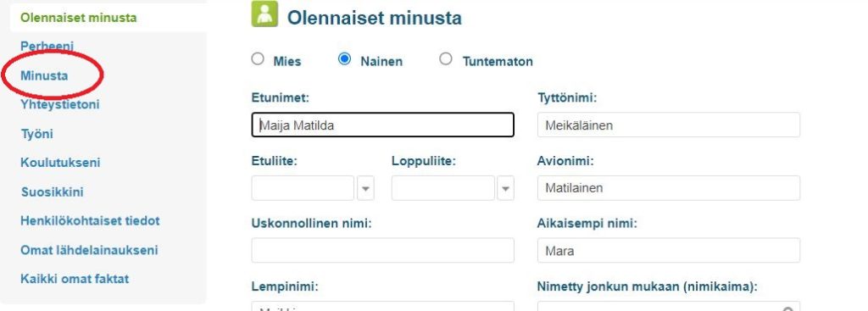868x311 pixels.
Task: Open the Koulutukseni sidebar link
Action: [x=60, y=163]
